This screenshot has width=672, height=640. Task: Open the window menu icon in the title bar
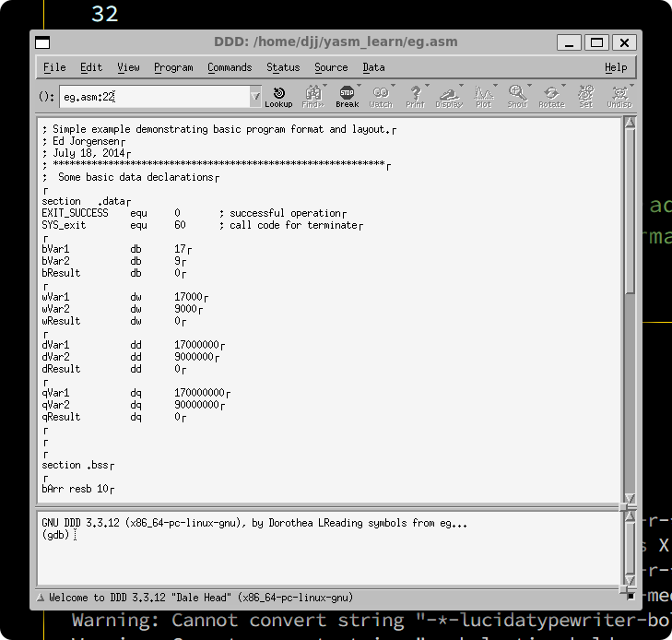click(42, 42)
